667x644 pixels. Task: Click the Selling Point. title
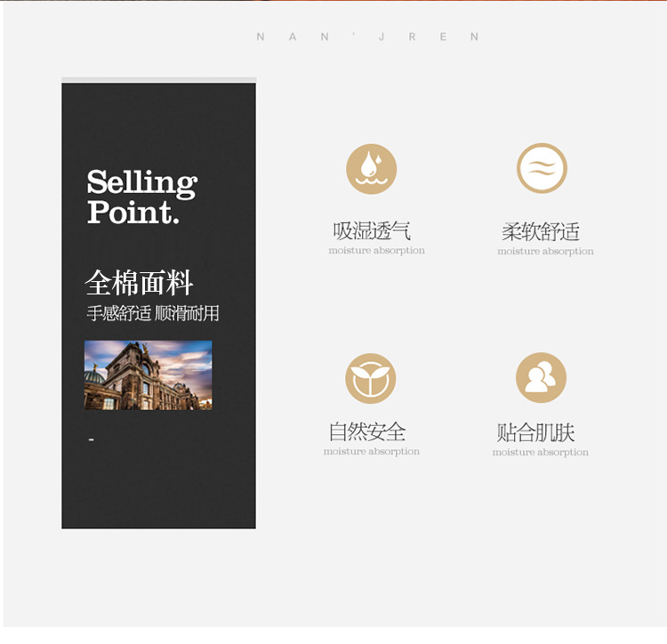[141, 197]
